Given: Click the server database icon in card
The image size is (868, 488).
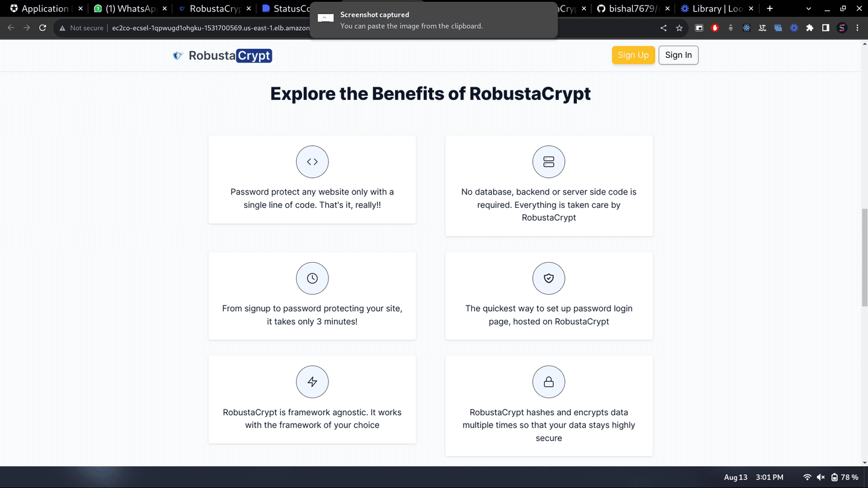Looking at the screenshot, I should coord(549,161).
